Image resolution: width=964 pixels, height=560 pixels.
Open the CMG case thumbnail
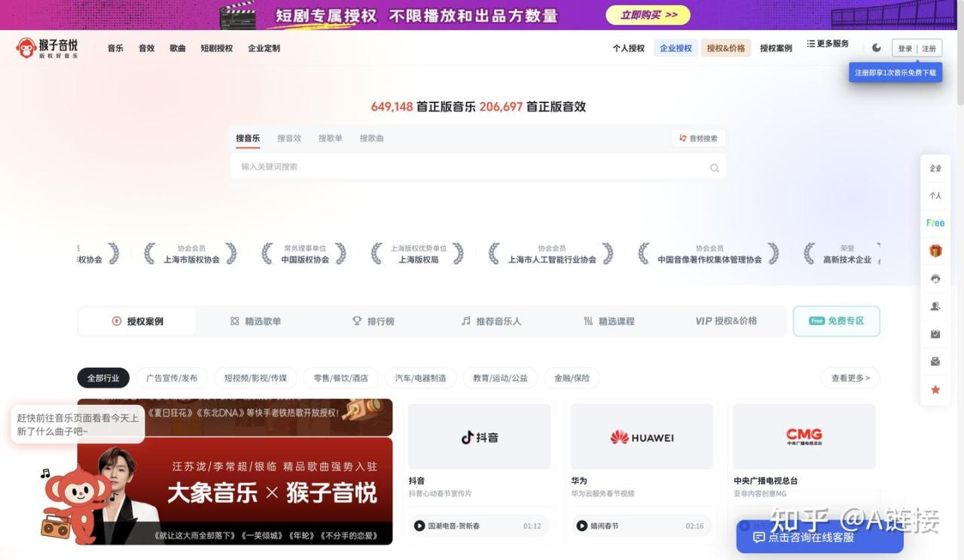(804, 437)
